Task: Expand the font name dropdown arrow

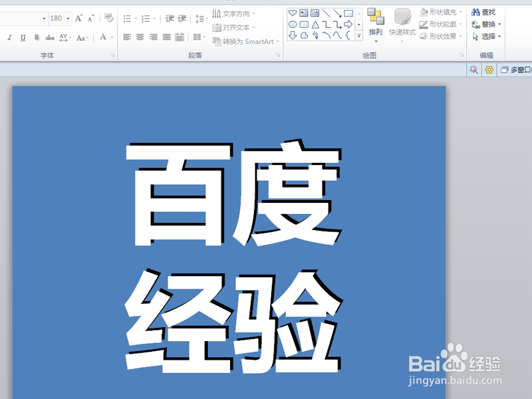Action: coord(44,19)
